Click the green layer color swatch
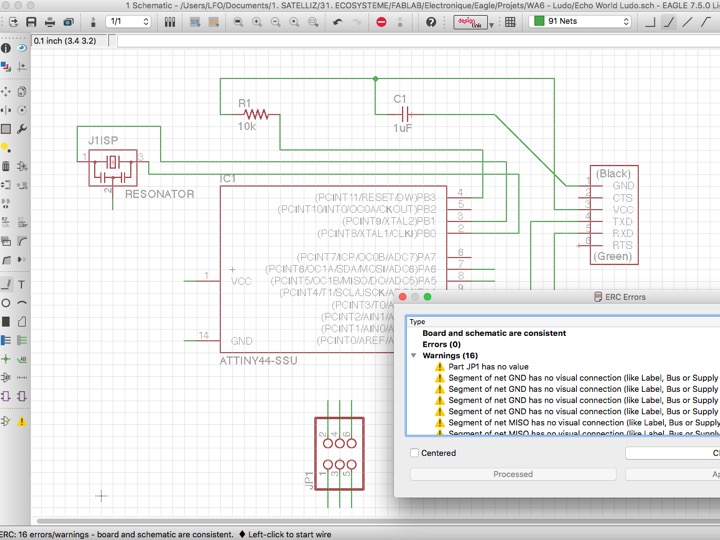720x540 pixels. (x=538, y=22)
